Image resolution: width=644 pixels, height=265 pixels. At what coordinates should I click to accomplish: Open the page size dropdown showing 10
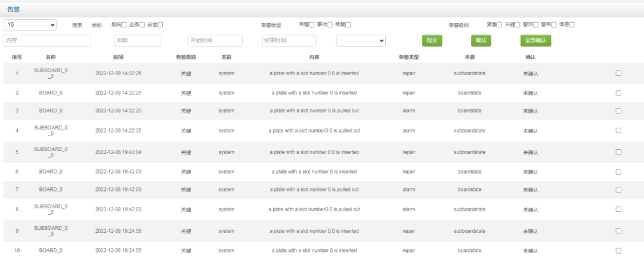click(x=30, y=24)
